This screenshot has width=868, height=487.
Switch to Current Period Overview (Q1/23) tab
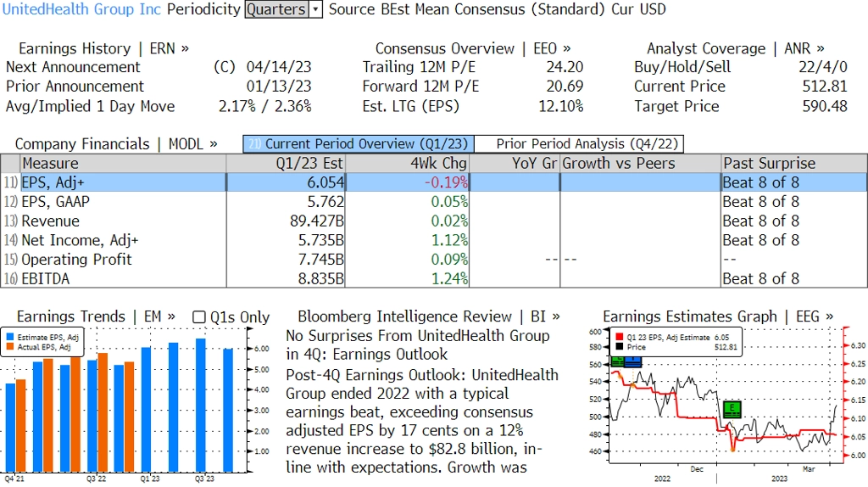coord(359,144)
